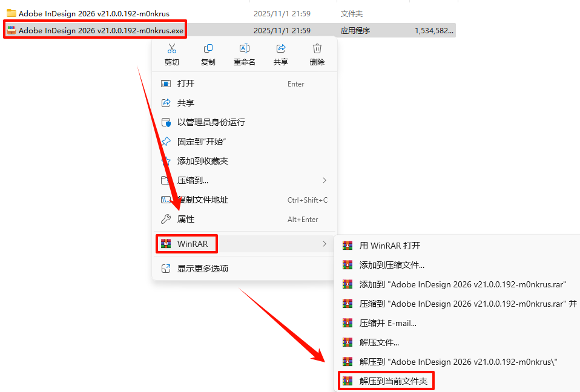Choose 用 WinRAR 打开 option
The width and height of the screenshot is (580, 392).
[x=458, y=246]
